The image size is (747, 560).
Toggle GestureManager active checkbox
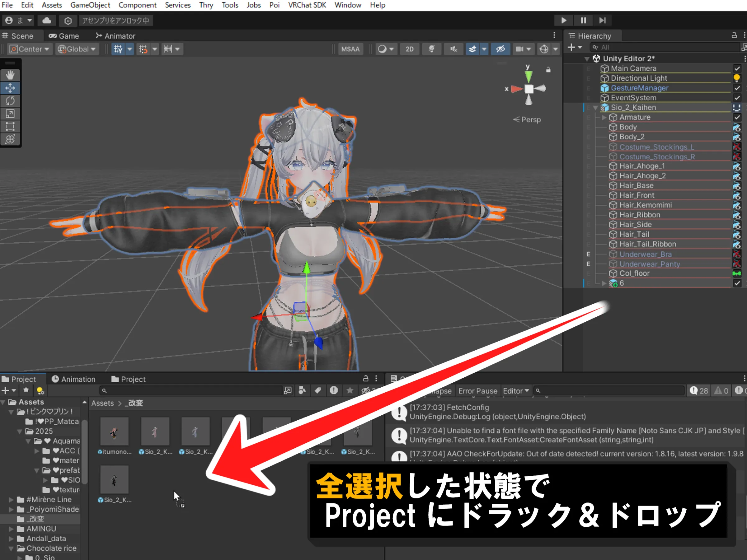coord(737,88)
